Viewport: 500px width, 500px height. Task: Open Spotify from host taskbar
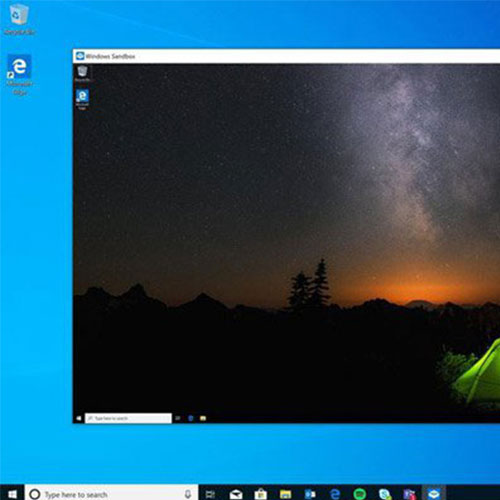(x=360, y=494)
